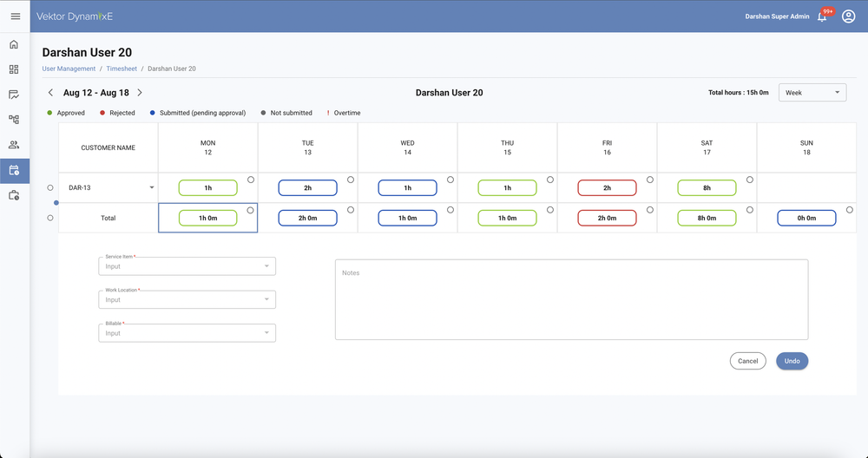The image size is (868, 458).
Task: Click the MON 12 column header
Action: coord(207,147)
